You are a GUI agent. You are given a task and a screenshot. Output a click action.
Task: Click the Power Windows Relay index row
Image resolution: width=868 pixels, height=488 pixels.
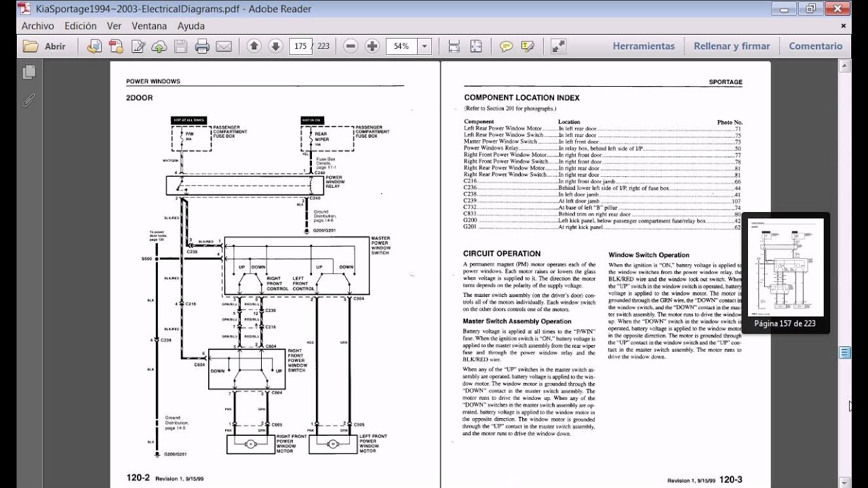[x=603, y=148]
